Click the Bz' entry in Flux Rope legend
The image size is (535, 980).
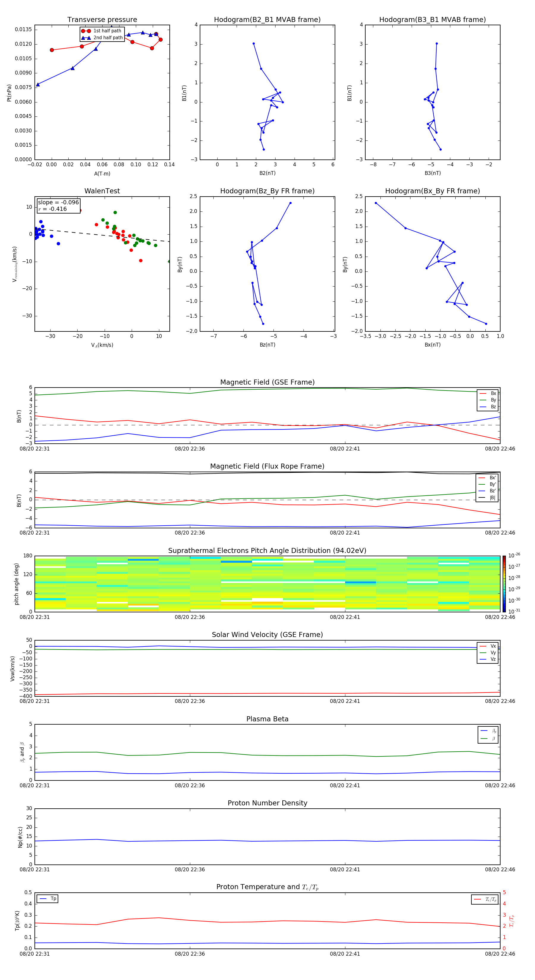coord(487,491)
